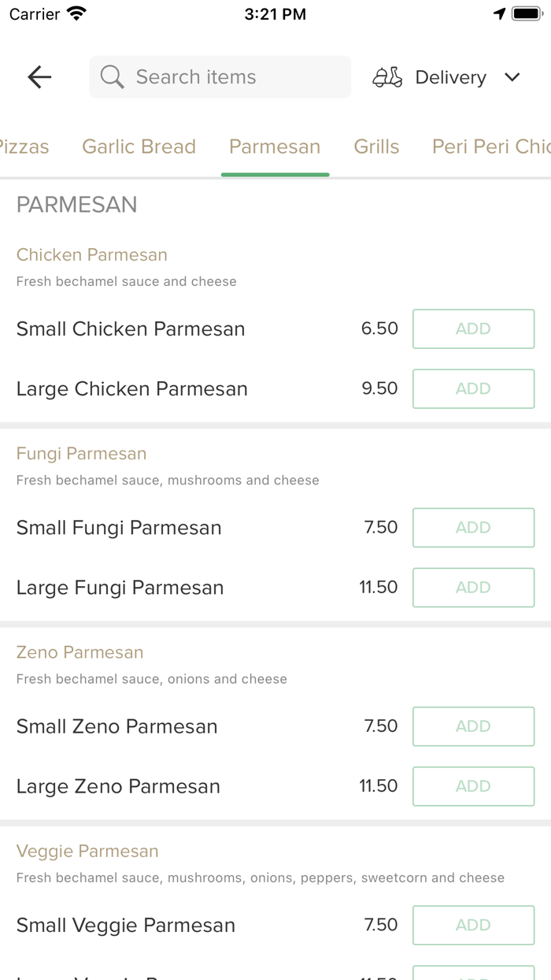Screen dimensions: 551x980
Task: Add Large Zeno Parmesan to order
Action: [473, 785]
